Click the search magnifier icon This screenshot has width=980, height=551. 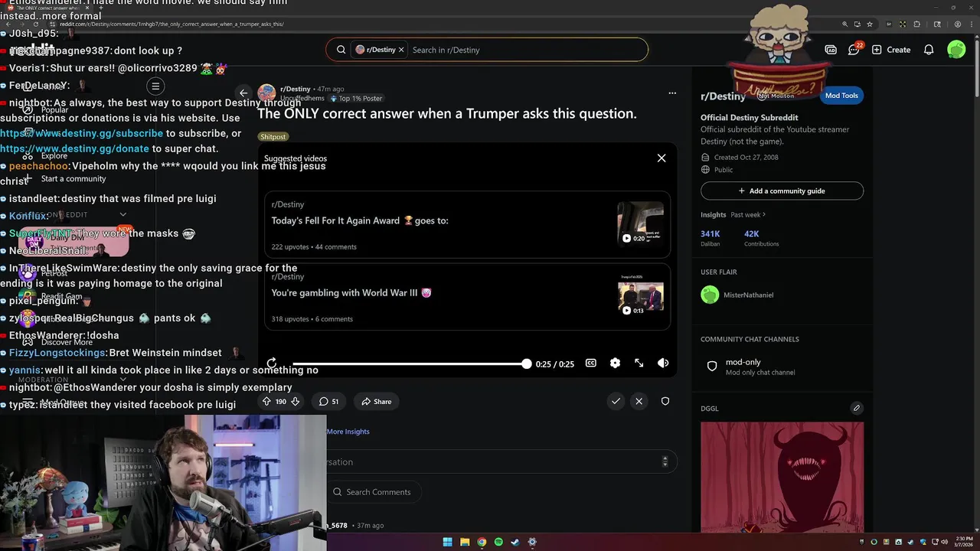[341, 50]
